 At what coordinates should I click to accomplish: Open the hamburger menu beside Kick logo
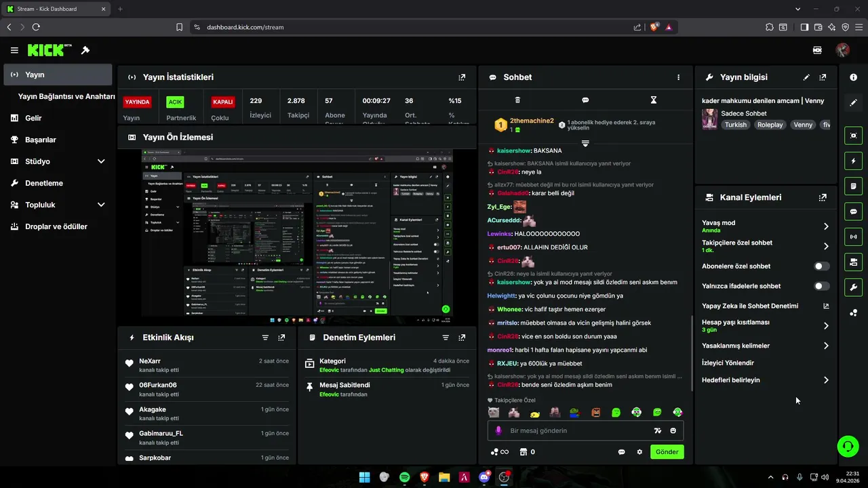[x=14, y=50]
